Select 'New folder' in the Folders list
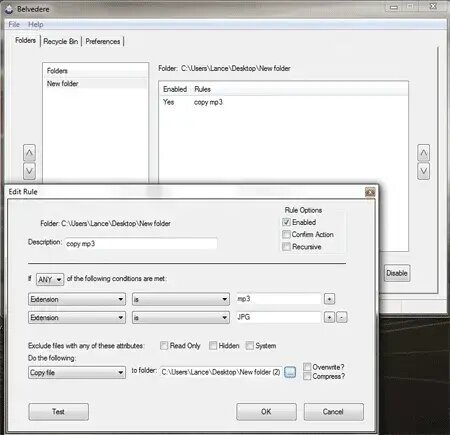Image resolution: width=450 pixels, height=435 pixels. coord(95,83)
